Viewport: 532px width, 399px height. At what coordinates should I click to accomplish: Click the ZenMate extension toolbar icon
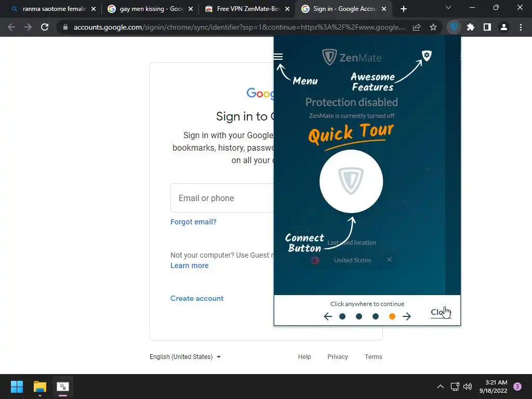click(454, 27)
